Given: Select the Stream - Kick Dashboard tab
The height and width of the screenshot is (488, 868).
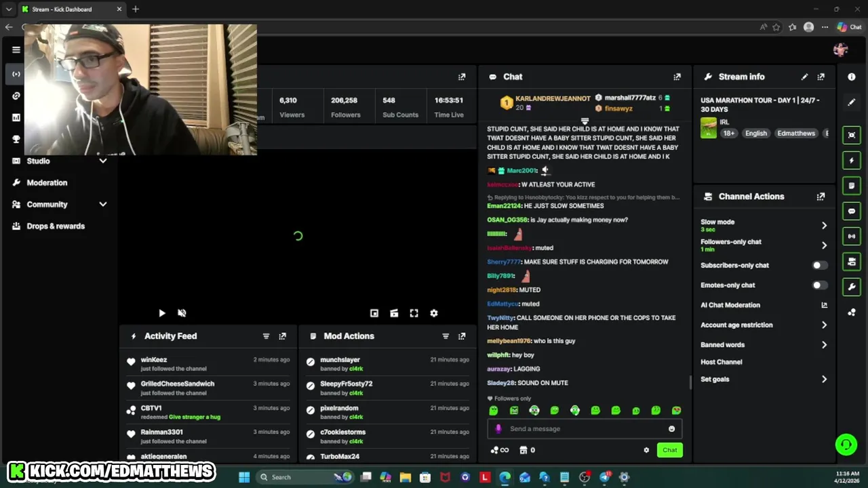Looking at the screenshot, I should (x=71, y=9).
